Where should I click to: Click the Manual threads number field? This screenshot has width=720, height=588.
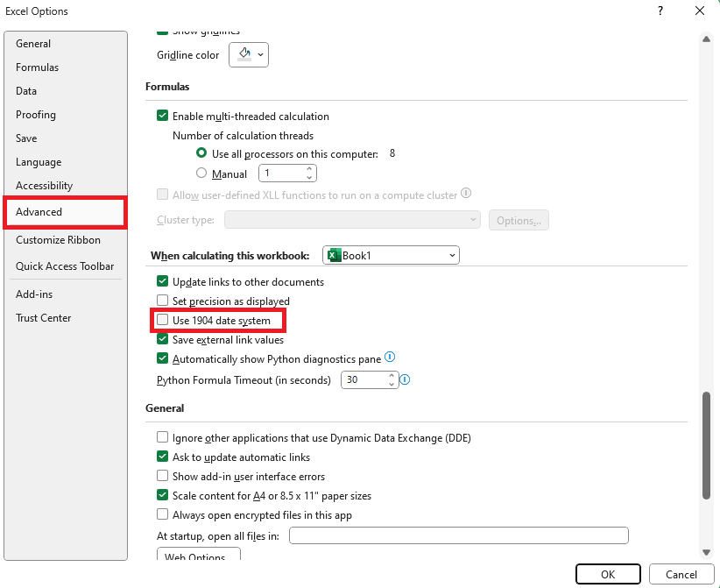(x=282, y=174)
